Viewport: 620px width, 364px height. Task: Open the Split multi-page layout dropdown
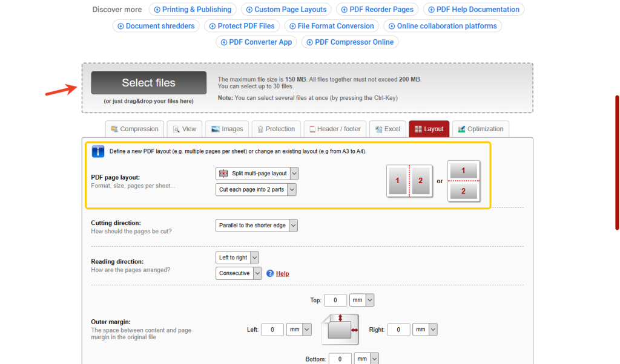tap(256, 174)
